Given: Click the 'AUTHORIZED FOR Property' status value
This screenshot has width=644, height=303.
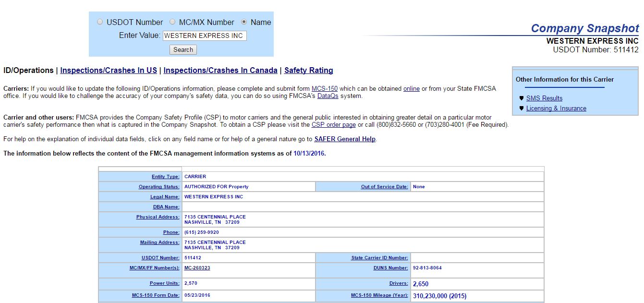Looking at the screenshot, I should click(x=217, y=187).
